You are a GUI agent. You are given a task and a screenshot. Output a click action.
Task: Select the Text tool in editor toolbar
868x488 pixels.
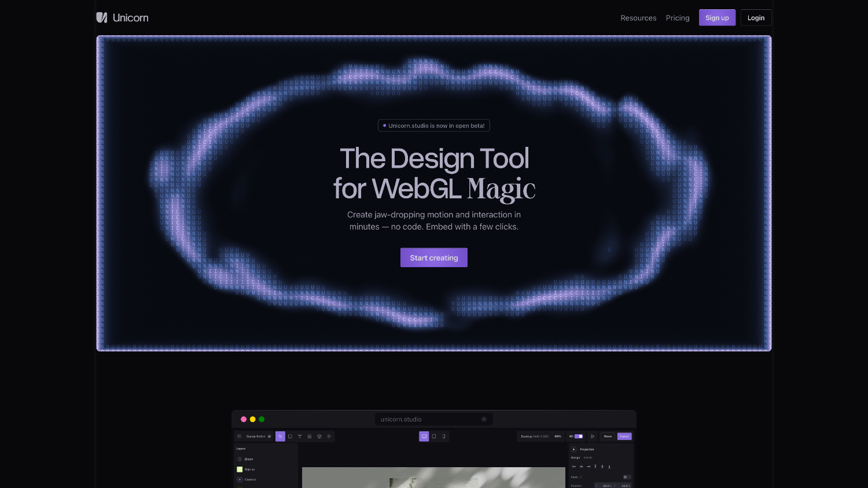tap(300, 437)
